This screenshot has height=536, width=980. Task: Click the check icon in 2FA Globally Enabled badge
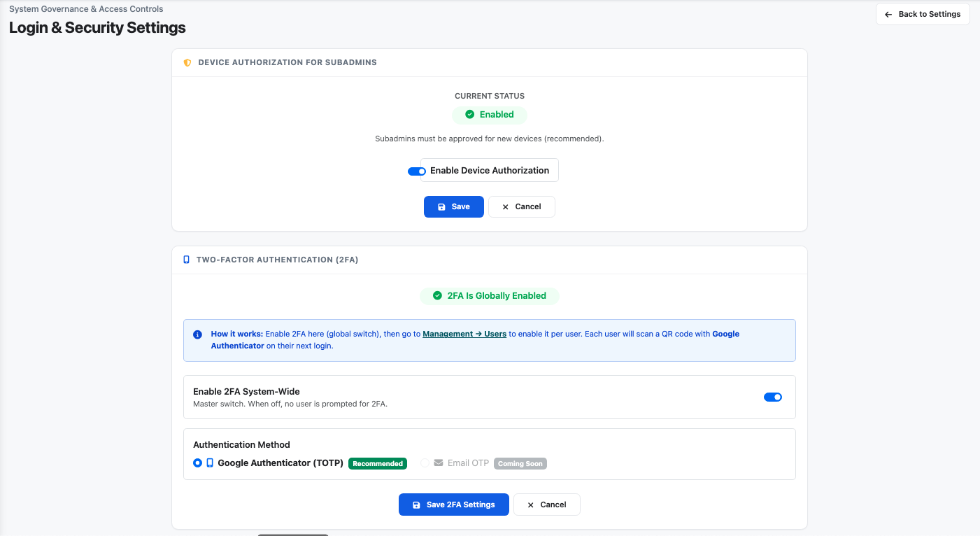(437, 296)
